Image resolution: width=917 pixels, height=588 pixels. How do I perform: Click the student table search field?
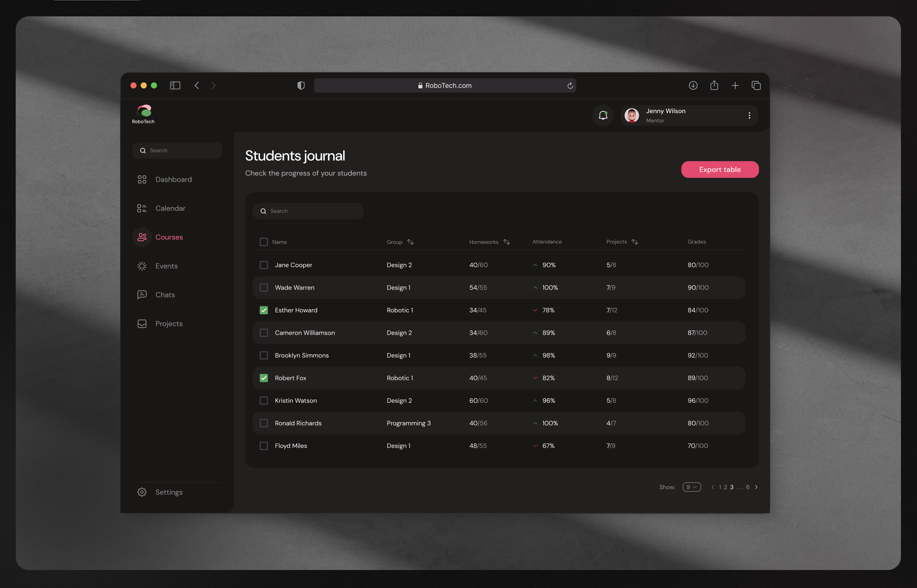click(x=308, y=211)
